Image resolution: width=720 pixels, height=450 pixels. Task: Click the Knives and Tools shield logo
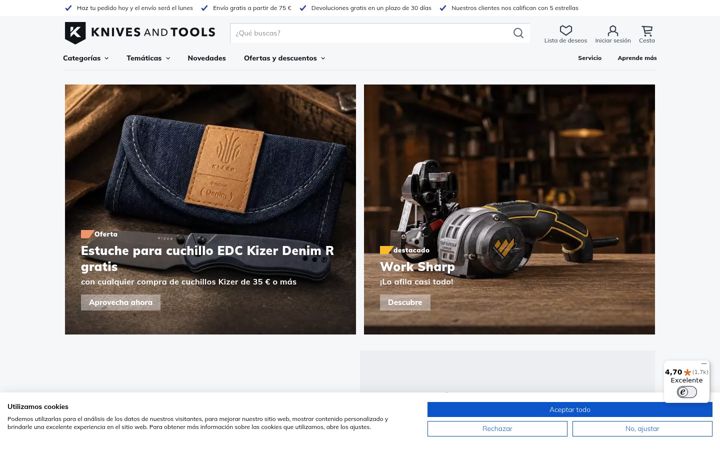[x=75, y=33]
